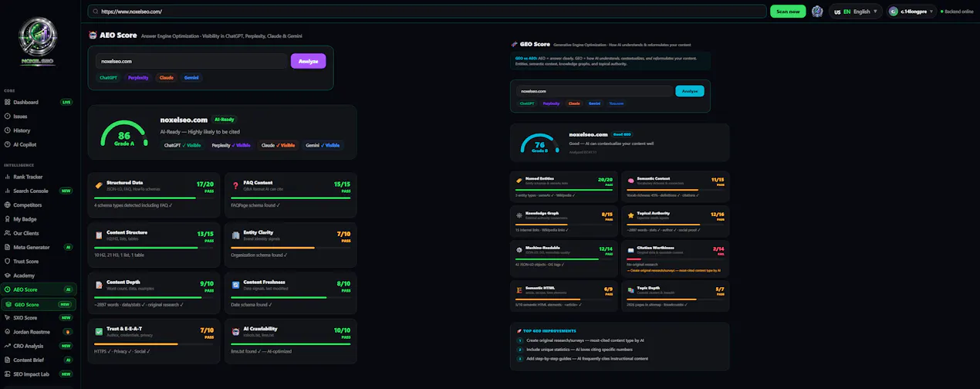Click the Semantic Context brain icon
The image size is (980, 389).
click(631, 180)
